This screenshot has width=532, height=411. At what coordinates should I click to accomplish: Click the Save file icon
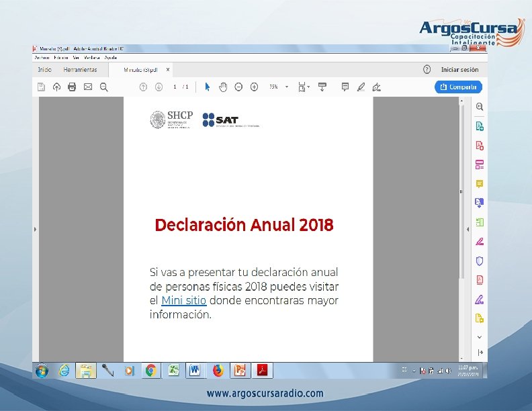[41, 87]
